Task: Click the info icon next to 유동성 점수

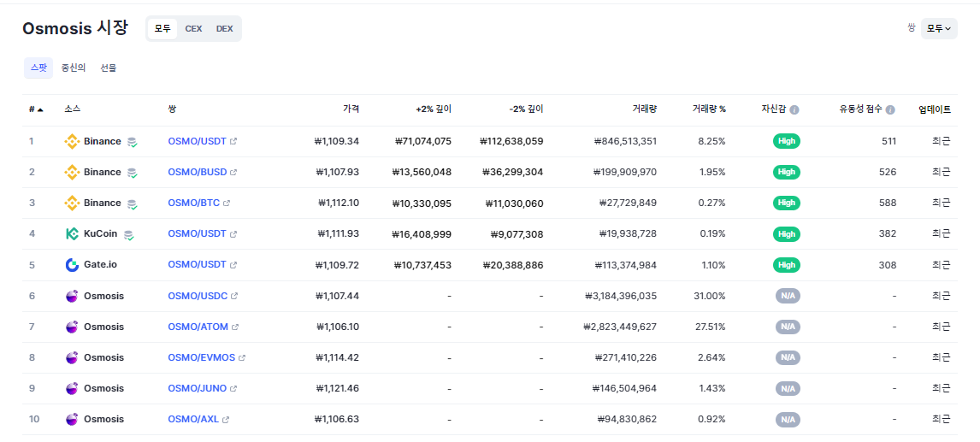Action: pyautogui.click(x=890, y=110)
